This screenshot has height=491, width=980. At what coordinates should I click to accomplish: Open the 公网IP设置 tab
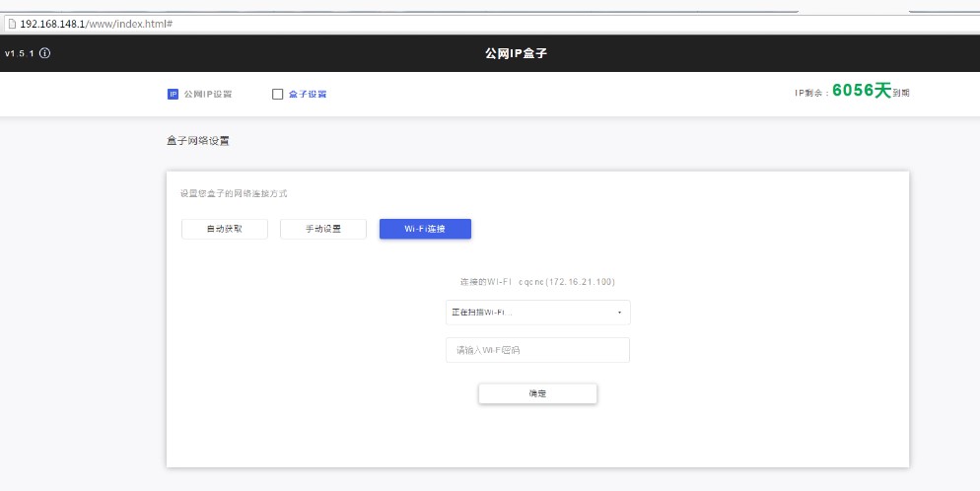[x=207, y=95]
